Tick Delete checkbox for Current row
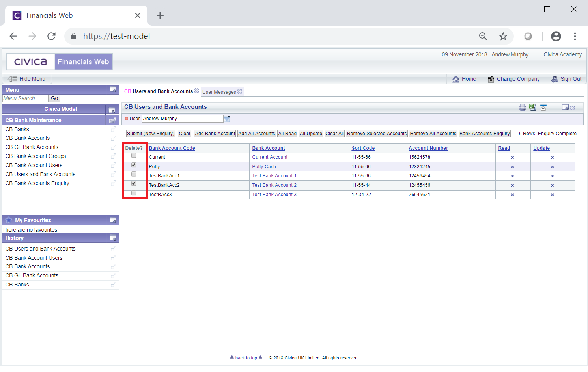The image size is (588, 372). pyautogui.click(x=134, y=156)
